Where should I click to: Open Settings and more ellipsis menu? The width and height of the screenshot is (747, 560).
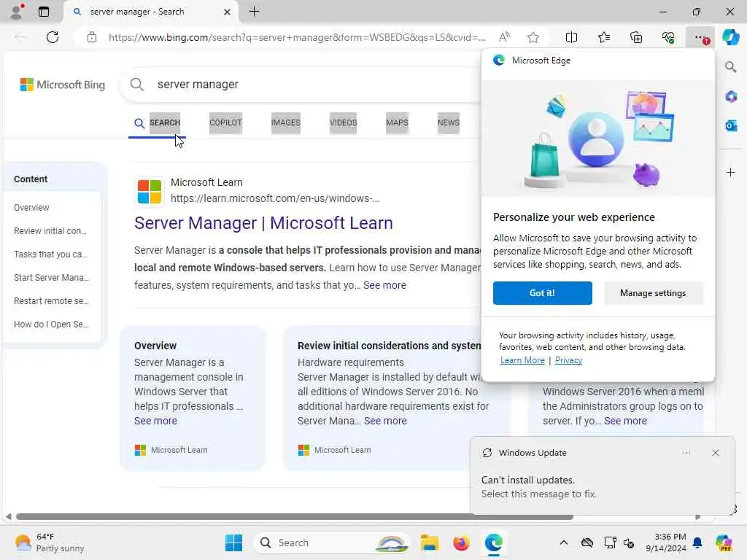click(x=700, y=37)
